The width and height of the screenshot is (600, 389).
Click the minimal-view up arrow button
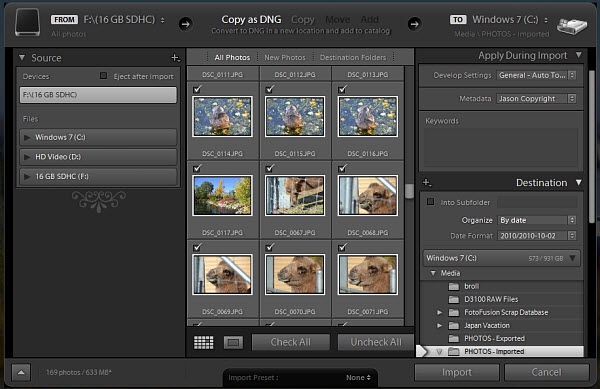click(x=21, y=372)
